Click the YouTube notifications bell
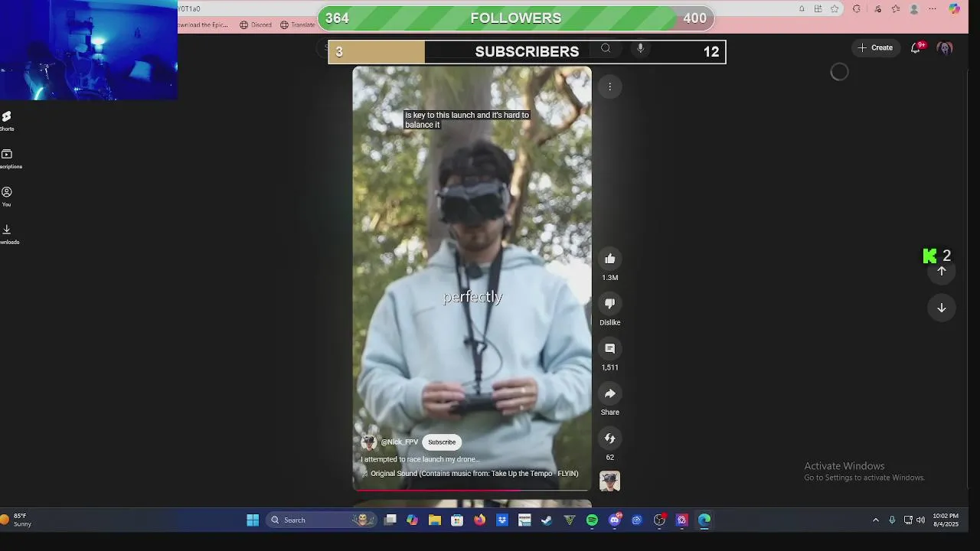Image resolution: width=980 pixels, height=551 pixels. tap(915, 48)
